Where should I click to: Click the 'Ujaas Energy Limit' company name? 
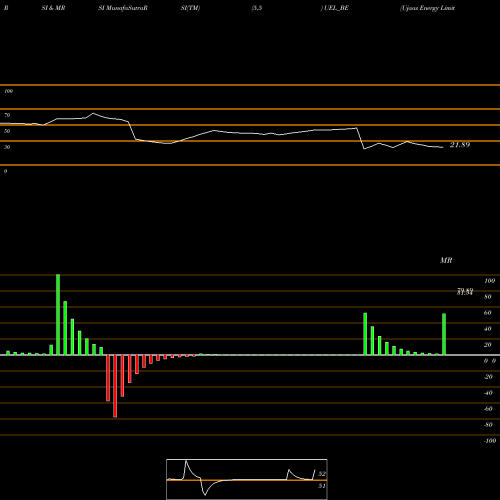(427, 8)
